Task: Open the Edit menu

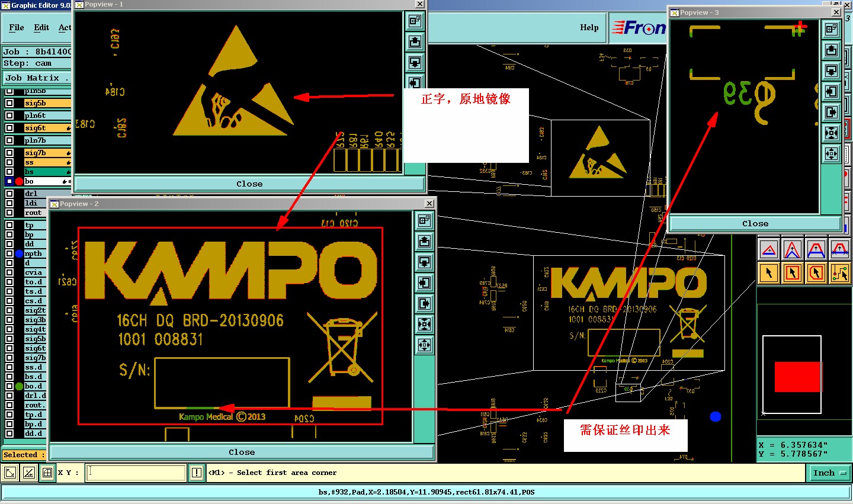Action: point(41,27)
